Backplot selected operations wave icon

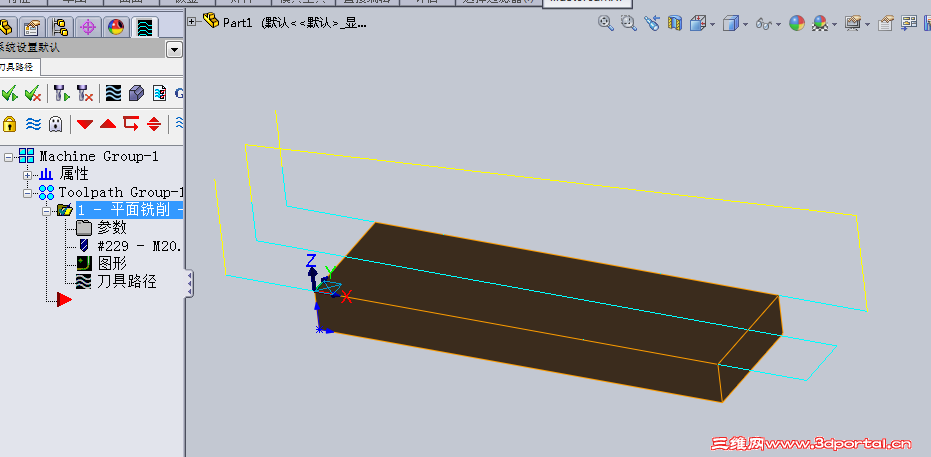click(113, 94)
